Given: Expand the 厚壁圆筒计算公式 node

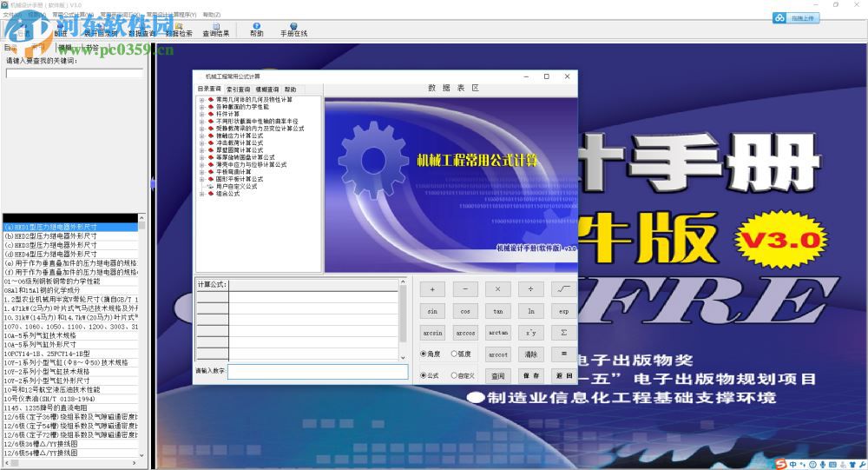Looking at the screenshot, I should click(202, 150).
